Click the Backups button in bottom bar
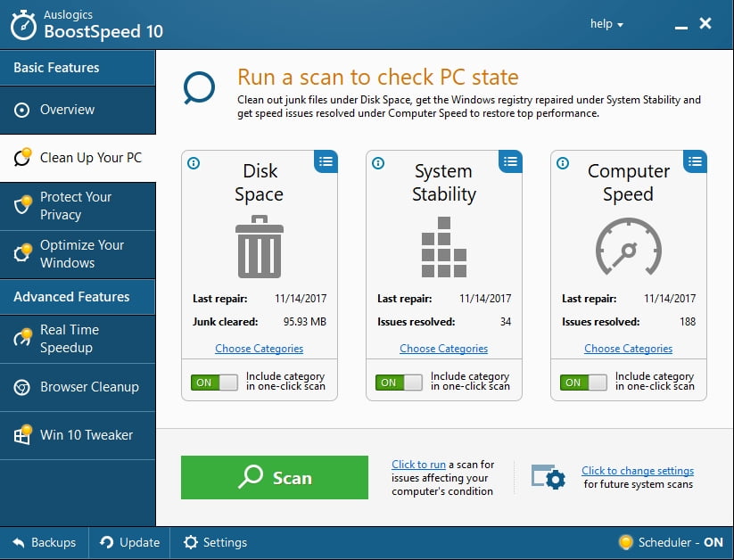The image size is (734, 560). pos(45,542)
